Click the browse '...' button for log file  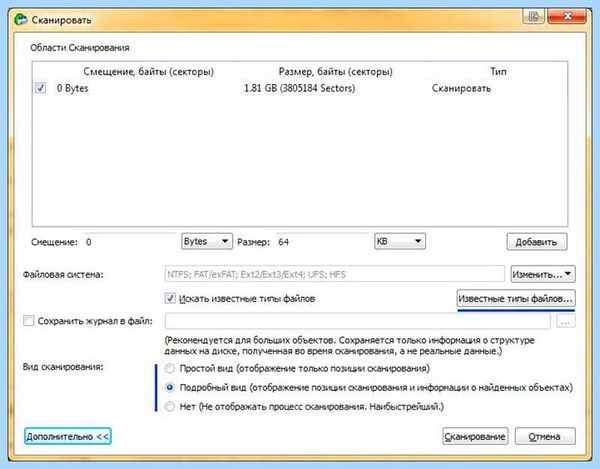click(x=566, y=321)
